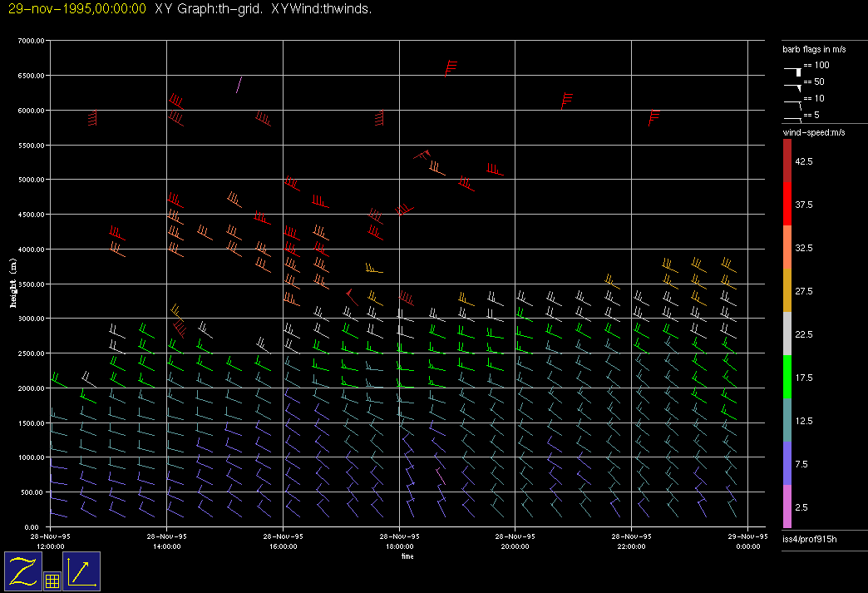Viewport: 868px width, 593px height.
Task: Click the white 22.5 wind-speed color band
Action: [x=787, y=334]
